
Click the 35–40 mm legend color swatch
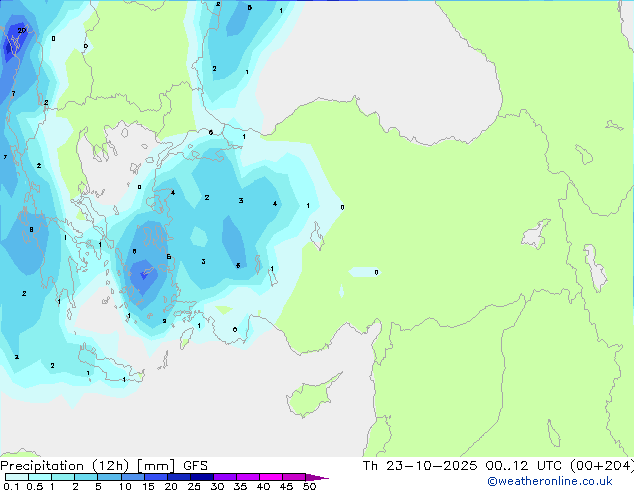[x=248, y=477]
